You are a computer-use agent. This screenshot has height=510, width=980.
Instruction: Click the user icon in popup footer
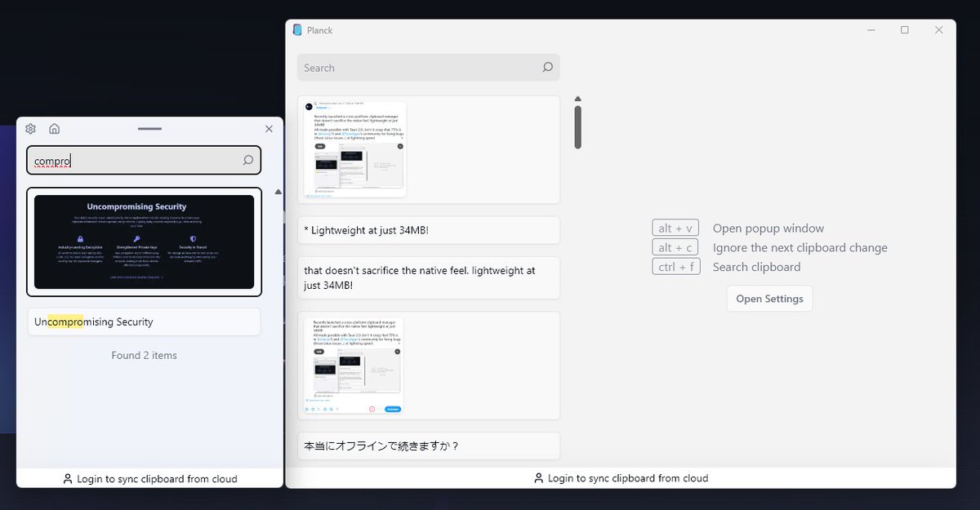68,479
